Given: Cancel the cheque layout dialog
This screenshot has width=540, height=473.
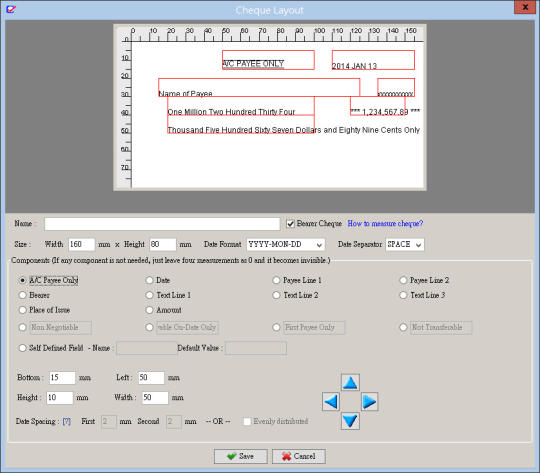Looking at the screenshot, I should click(x=299, y=456).
